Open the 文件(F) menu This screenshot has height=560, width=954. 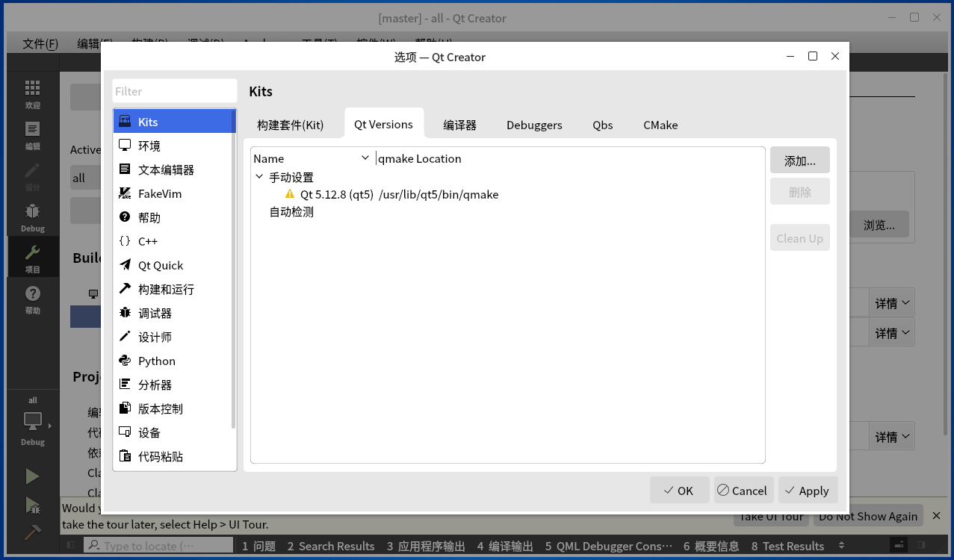click(x=40, y=43)
